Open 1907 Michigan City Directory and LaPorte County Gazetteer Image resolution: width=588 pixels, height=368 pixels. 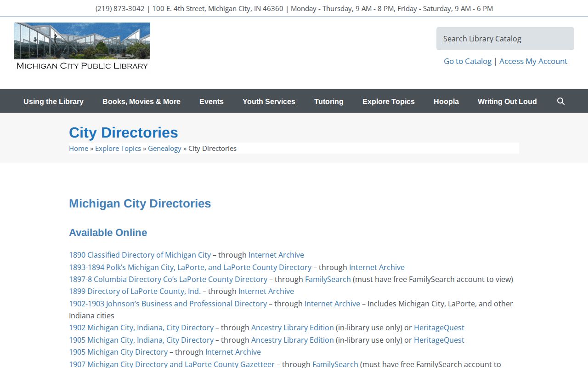pyautogui.click(x=172, y=364)
